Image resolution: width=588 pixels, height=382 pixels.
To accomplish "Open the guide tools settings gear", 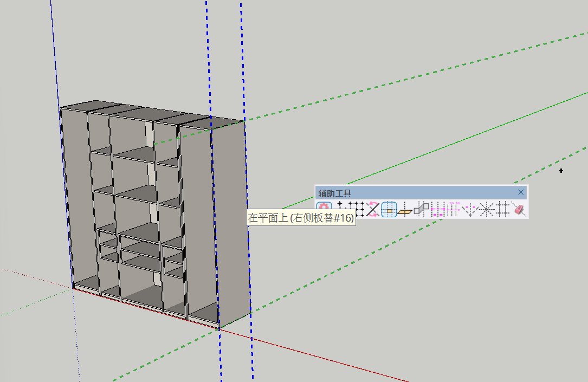I will pos(324,209).
